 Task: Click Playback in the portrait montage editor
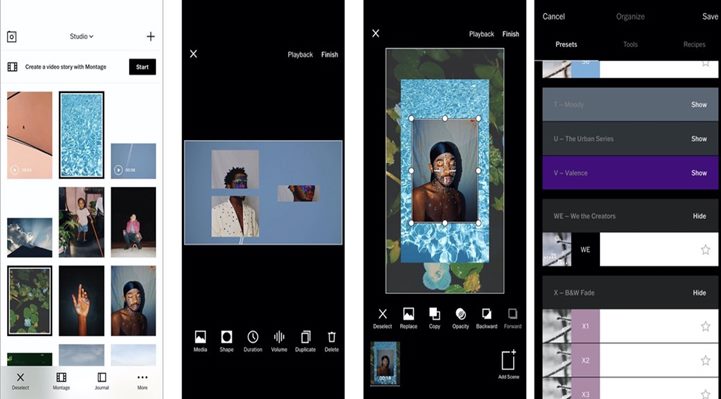point(481,34)
